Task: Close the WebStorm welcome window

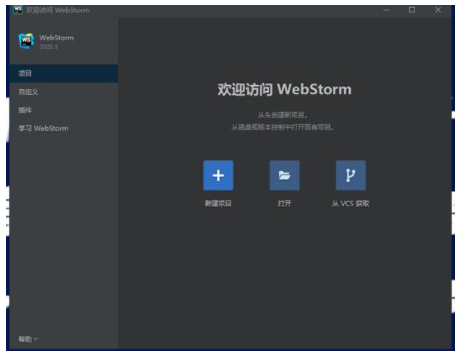Action: tap(438, 10)
